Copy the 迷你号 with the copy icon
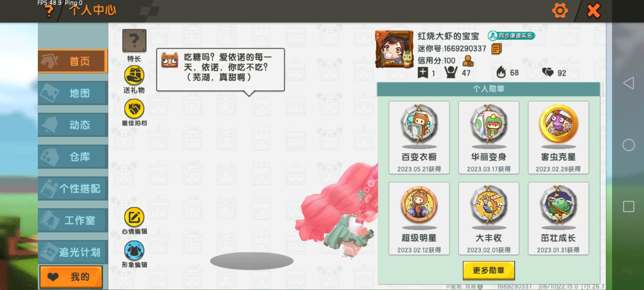The width and height of the screenshot is (644, 290). click(496, 49)
